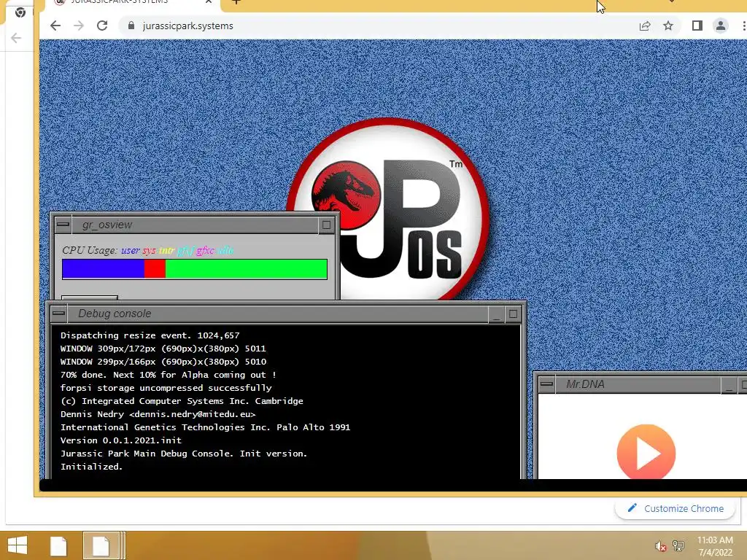Click the 'Initialized.' console line
747x560 pixels.
coord(91,467)
